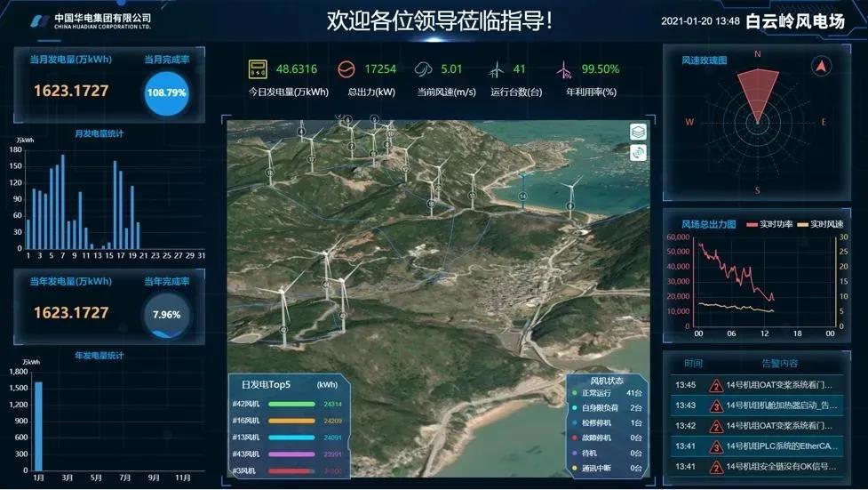Click the China Huadian Corporation logo
This screenshot has height=490, width=868.
click(x=40, y=21)
